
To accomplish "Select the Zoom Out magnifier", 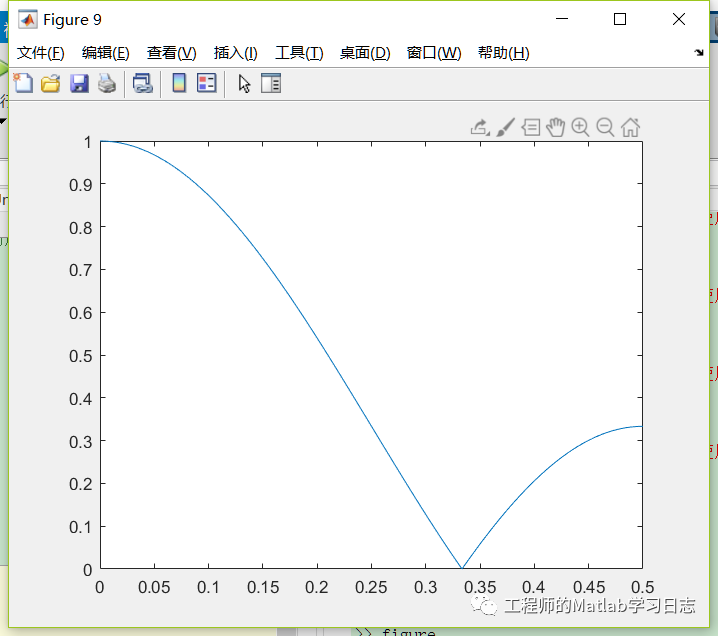I will pyautogui.click(x=605, y=127).
